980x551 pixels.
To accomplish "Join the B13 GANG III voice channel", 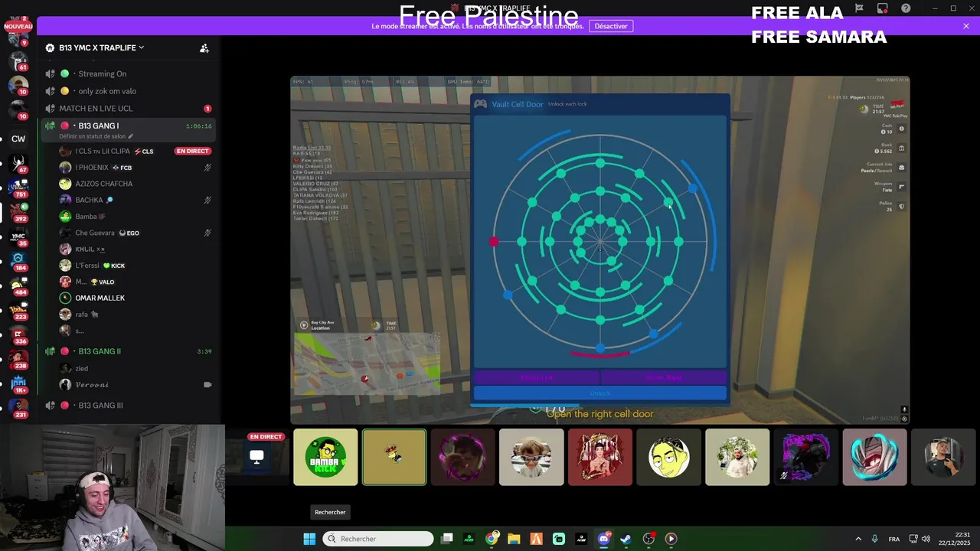I will (128, 406).
